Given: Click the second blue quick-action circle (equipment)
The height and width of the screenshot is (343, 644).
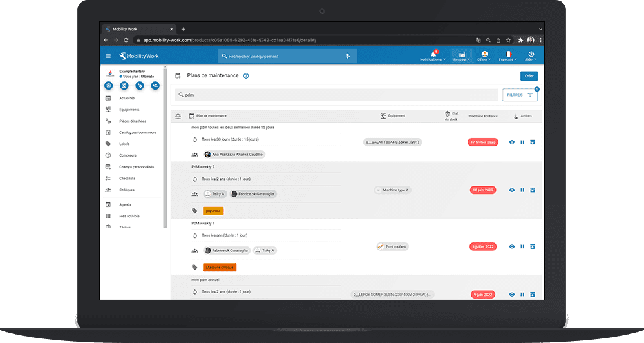Looking at the screenshot, I should click(124, 86).
